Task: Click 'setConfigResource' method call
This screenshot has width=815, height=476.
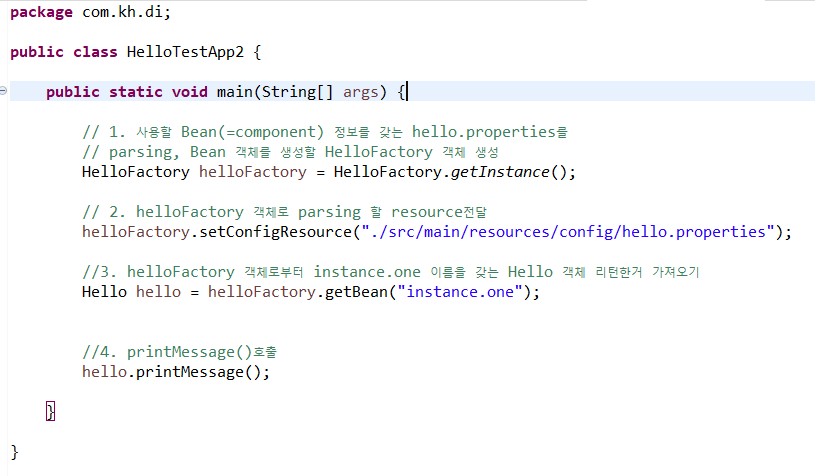Action: pyautogui.click(x=276, y=232)
